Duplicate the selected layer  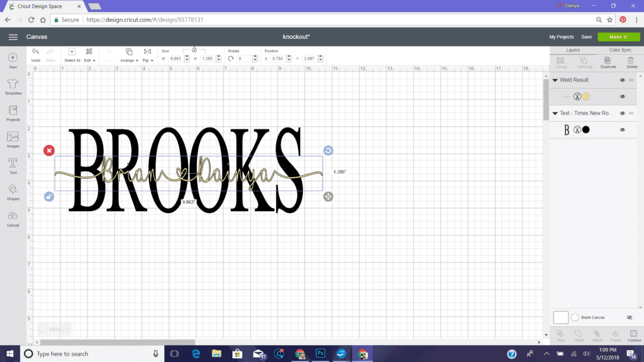(608, 62)
